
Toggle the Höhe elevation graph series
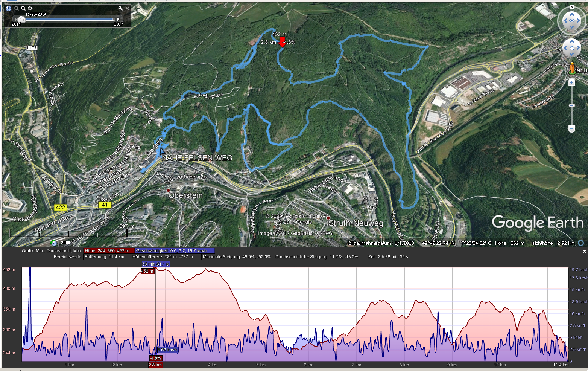tap(109, 251)
